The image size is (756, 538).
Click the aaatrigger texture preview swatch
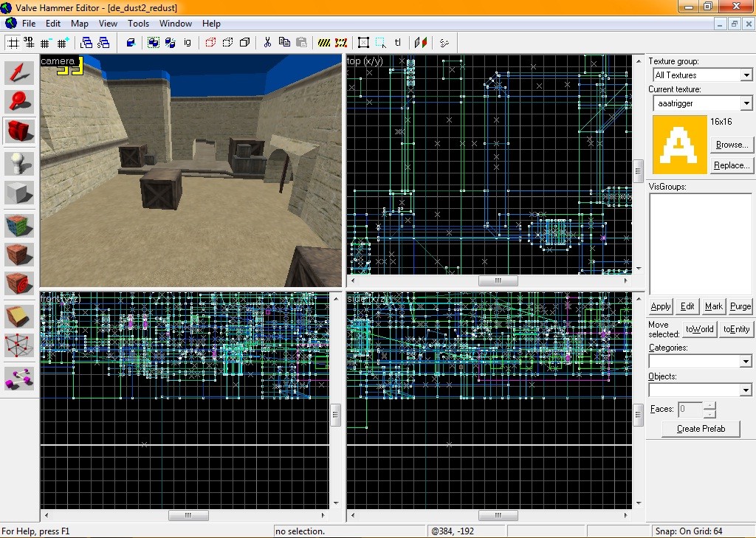(x=679, y=145)
